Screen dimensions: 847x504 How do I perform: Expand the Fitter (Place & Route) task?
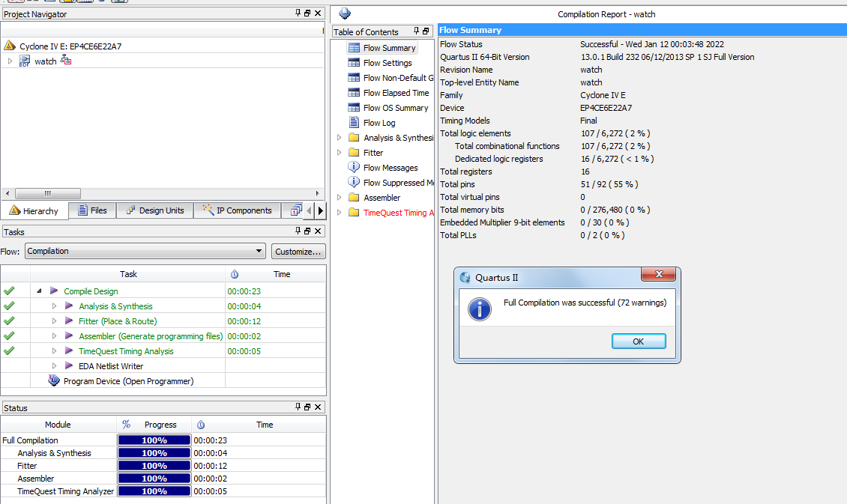click(x=54, y=321)
